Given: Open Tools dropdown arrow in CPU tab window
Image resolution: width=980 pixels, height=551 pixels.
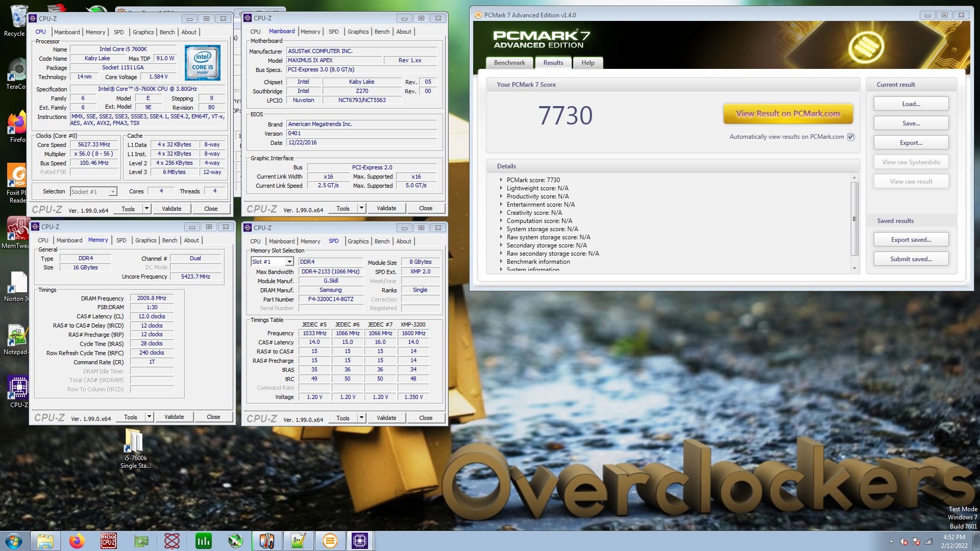Looking at the screenshot, I should (146, 209).
